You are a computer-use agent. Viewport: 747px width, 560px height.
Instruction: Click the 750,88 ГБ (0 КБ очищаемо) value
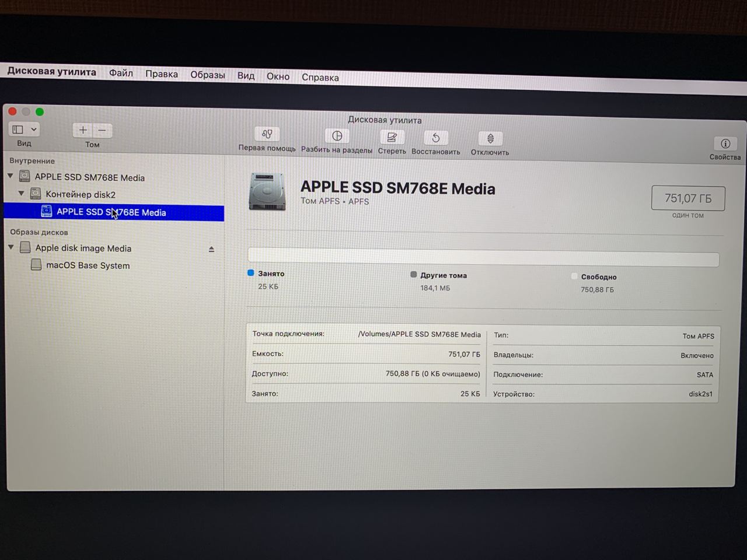tap(432, 373)
